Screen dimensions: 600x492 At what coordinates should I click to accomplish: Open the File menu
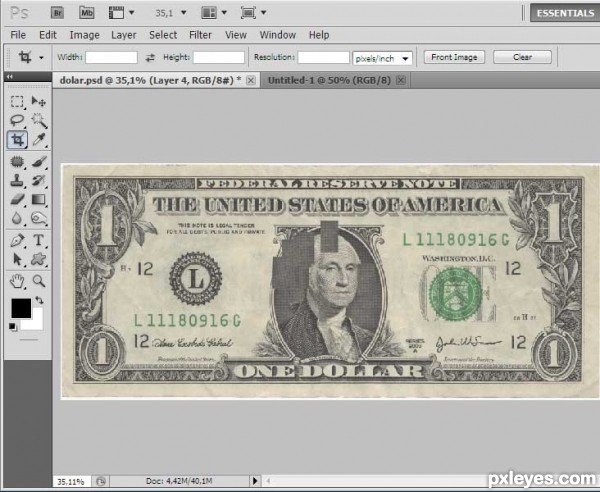18,35
